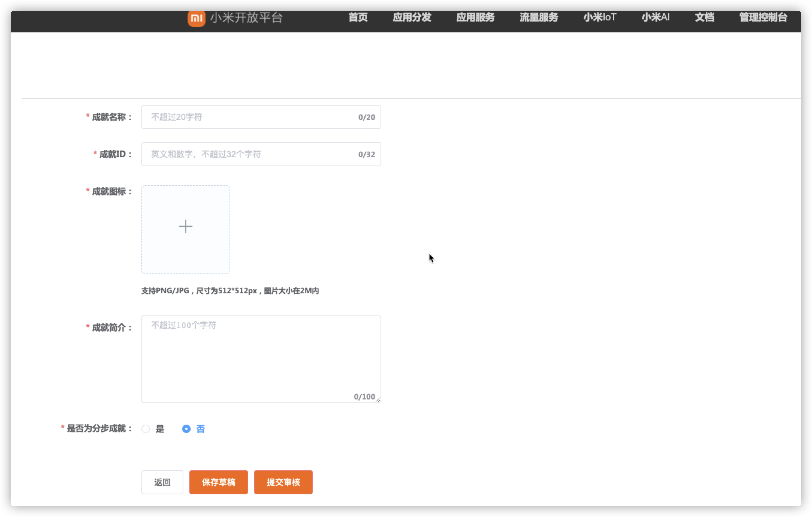Open the 应用分发 menu
The image size is (812, 517).
[412, 18]
